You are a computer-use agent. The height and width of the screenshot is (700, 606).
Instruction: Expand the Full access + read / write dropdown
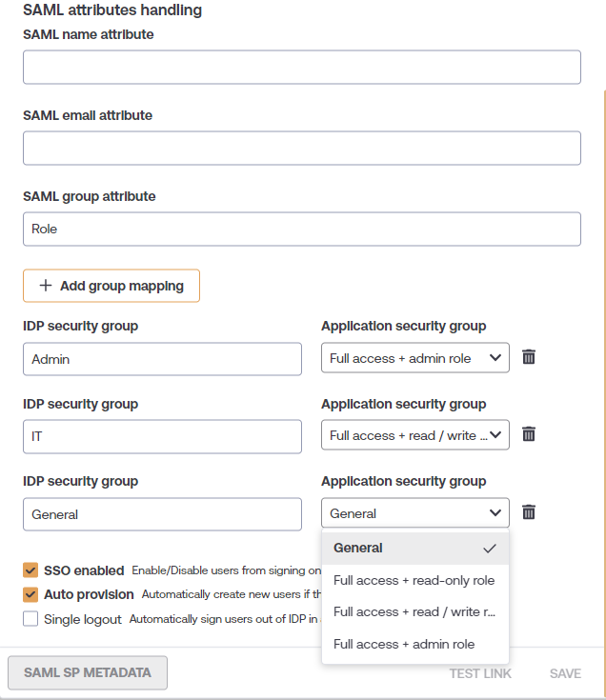pos(414,435)
